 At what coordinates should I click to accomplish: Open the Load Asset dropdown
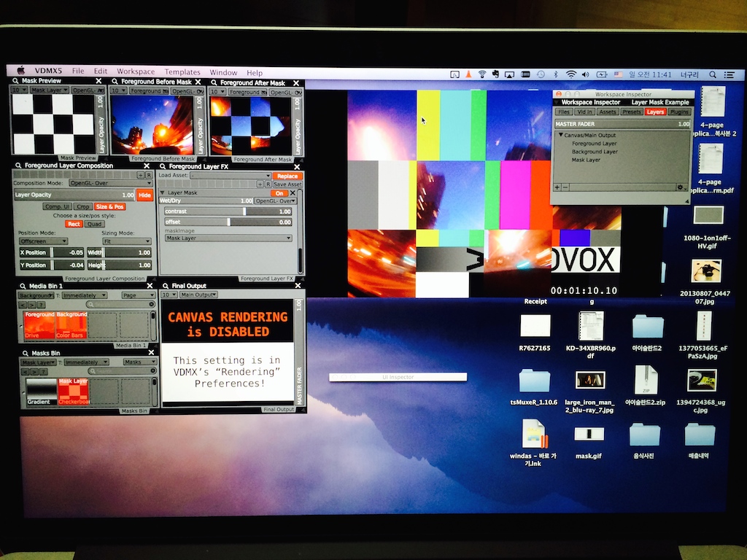click(x=230, y=176)
